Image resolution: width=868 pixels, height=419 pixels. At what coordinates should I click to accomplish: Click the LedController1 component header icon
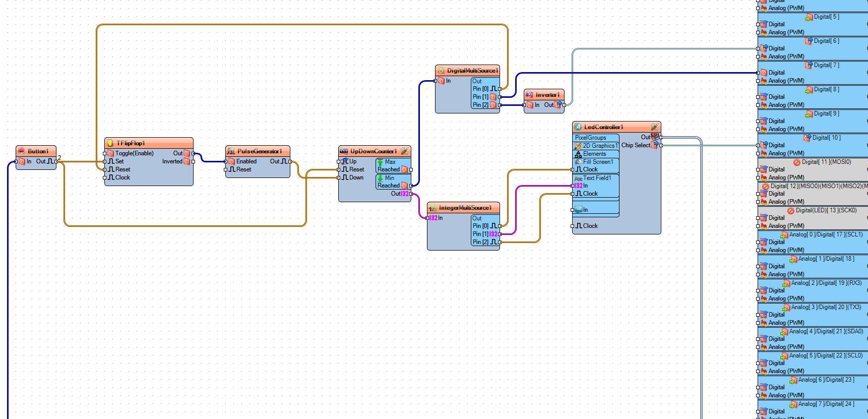[x=578, y=127]
